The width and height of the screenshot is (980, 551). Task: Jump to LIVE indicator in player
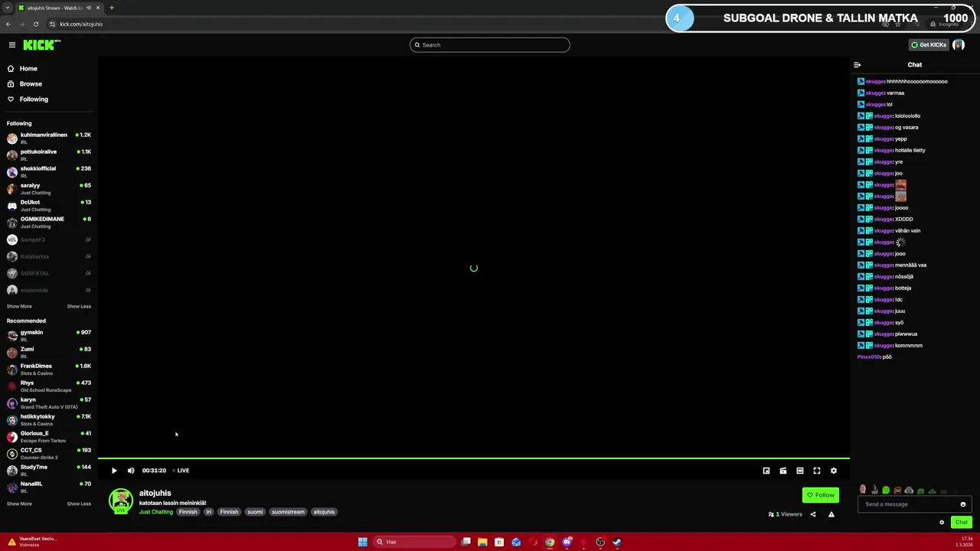(x=181, y=471)
